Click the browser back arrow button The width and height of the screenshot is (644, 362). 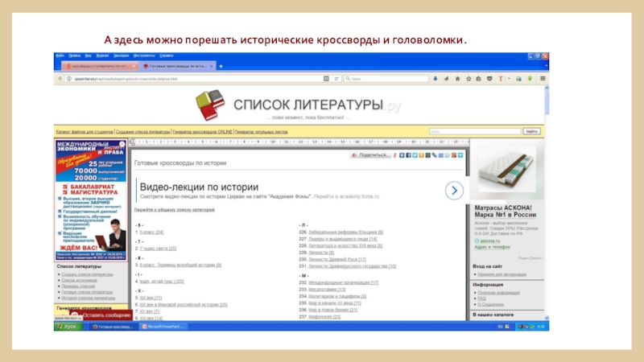point(60,78)
